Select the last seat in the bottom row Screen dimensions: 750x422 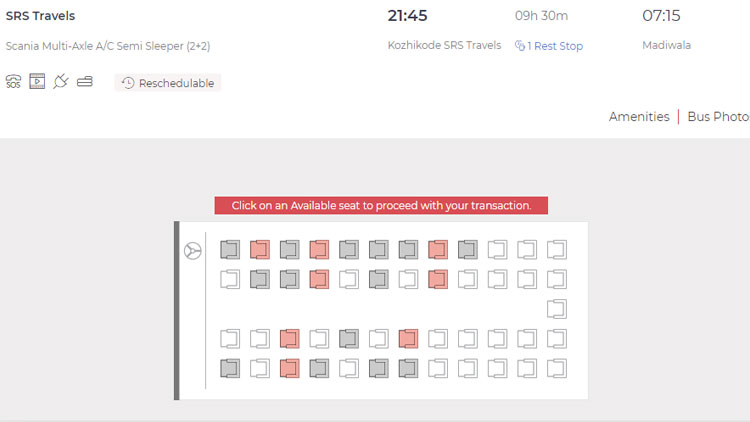557,368
